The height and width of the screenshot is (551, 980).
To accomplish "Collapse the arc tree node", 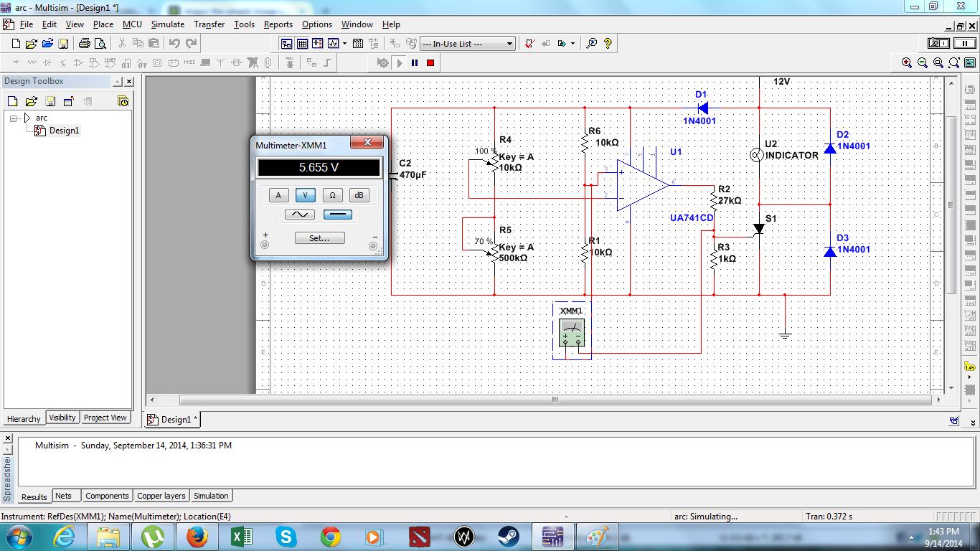I will point(14,118).
